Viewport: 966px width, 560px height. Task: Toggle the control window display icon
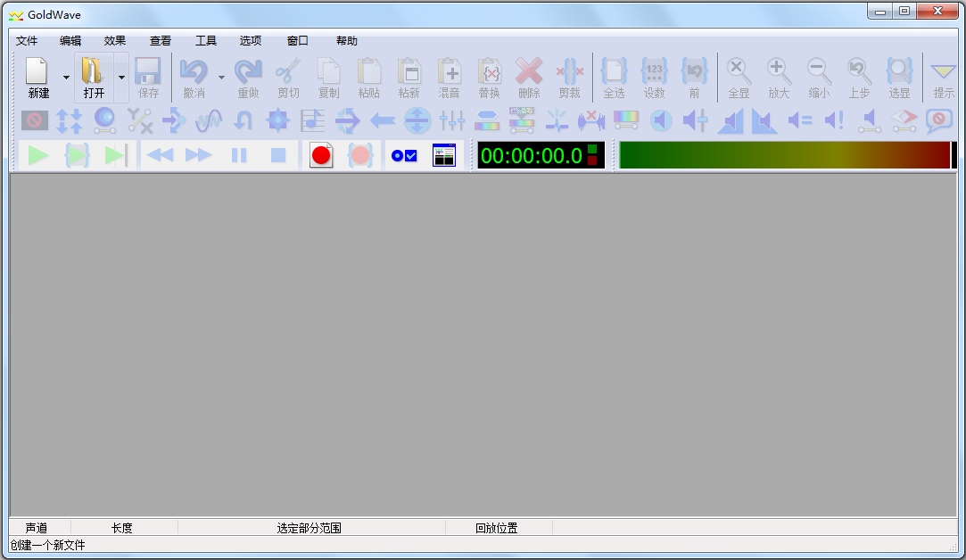click(443, 156)
